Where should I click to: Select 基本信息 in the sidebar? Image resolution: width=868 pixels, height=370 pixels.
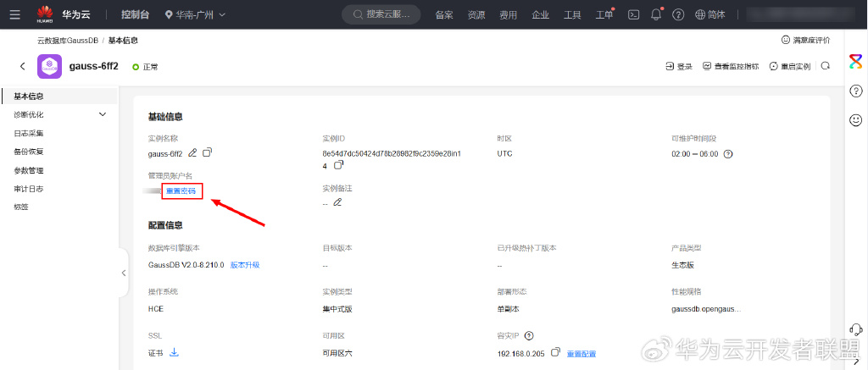pos(59,97)
